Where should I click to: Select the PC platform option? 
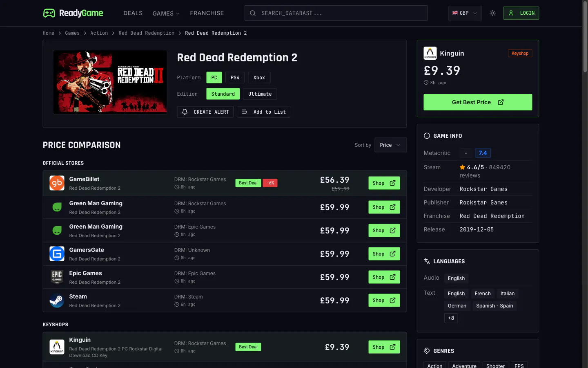[x=214, y=78]
